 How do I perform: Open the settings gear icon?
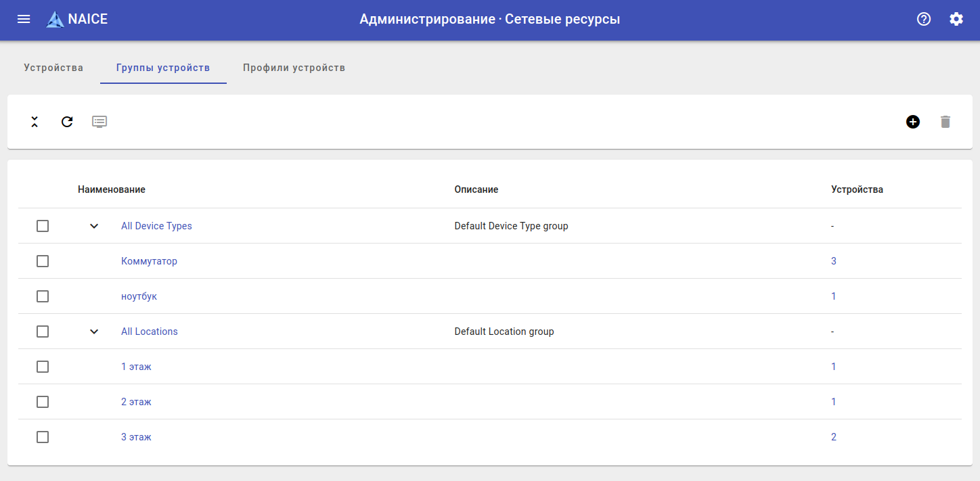point(956,19)
